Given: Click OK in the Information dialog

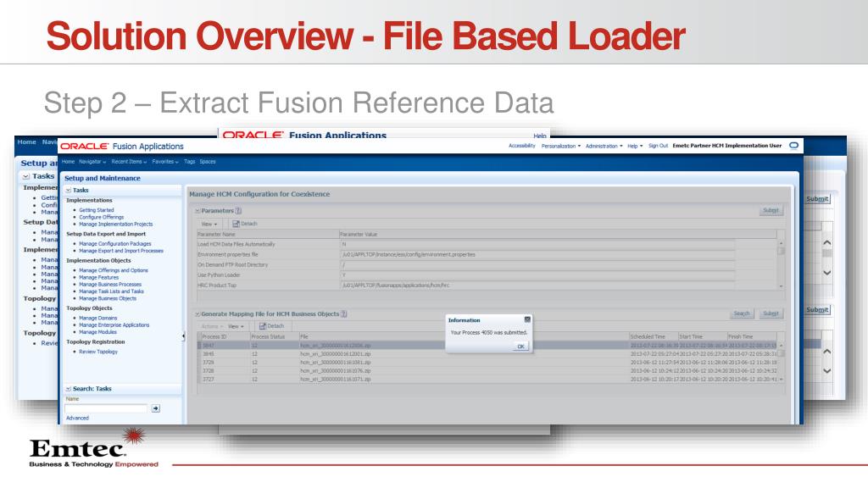Looking at the screenshot, I should [x=520, y=346].
